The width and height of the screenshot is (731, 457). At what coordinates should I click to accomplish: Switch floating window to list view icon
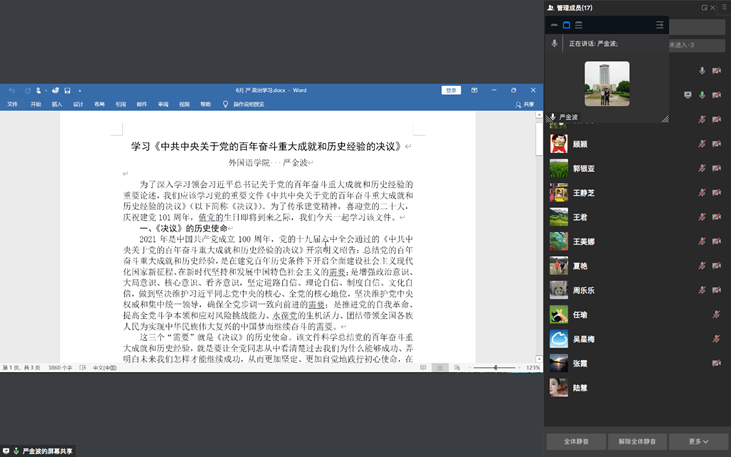[x=579, y=25]
